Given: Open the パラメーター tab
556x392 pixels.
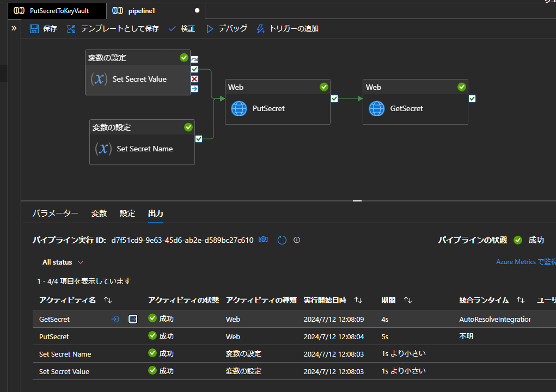Looking at the screenshot, I should pos(56,213).
